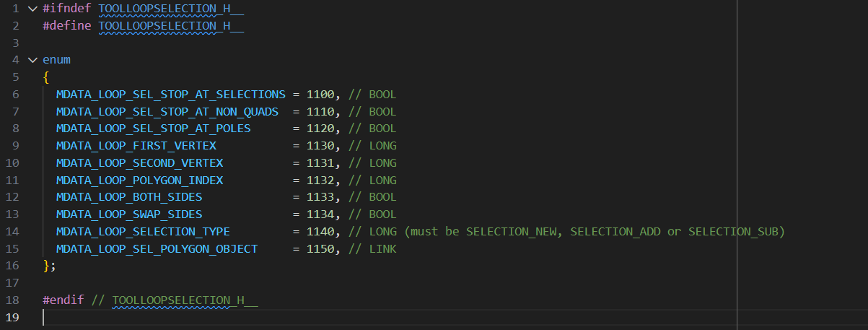
Task: Click the MDATA_LOOP_POLYGON_INDEX identifier
Action: click(139, 181)
